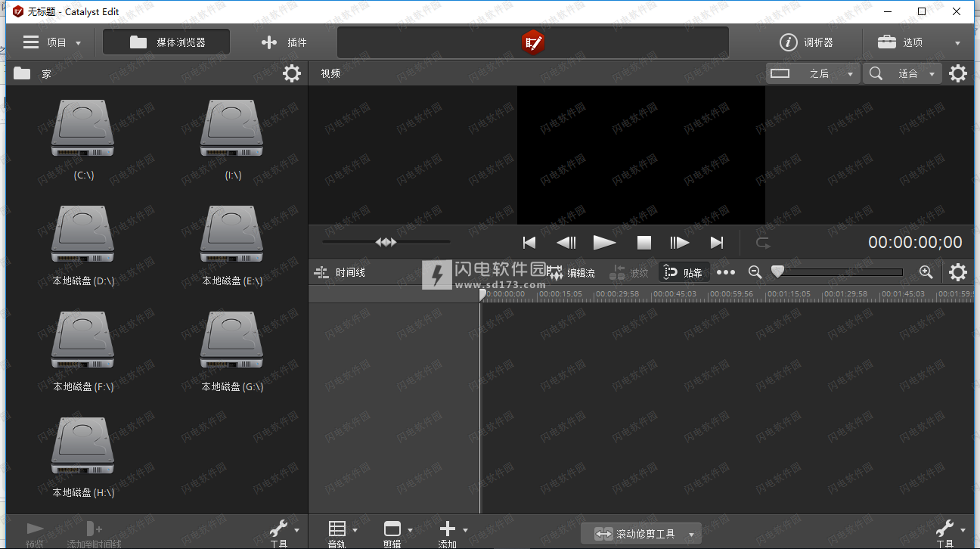This screenshot has width=980, height=549.
Task: Click the magnifier icon in video panel
Action: [x=876, y=73]
